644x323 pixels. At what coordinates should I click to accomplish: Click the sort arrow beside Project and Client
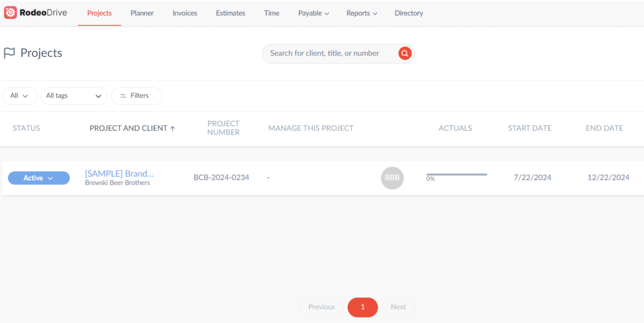coord(172,129)
